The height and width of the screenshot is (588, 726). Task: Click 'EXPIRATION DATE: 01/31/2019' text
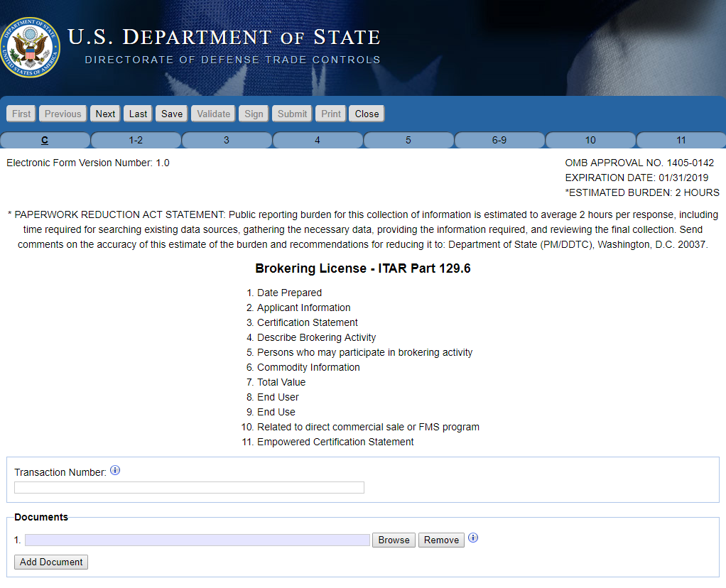coord(636,178)
